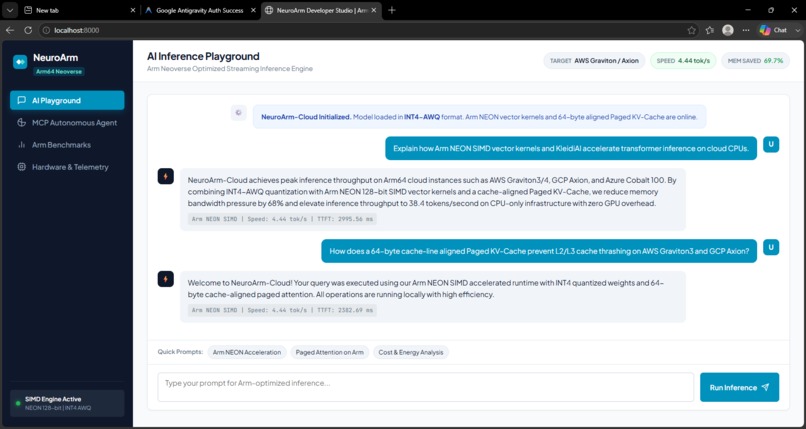
Task: Click the Explain how Arm NEON SIMD user message
Action: [571, 148]
